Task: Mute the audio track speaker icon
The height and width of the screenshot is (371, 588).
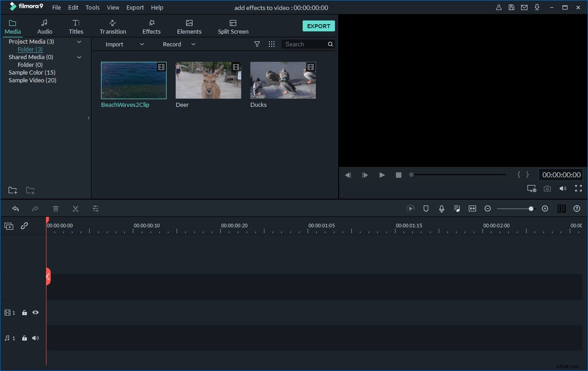Action: coord(35,338)
